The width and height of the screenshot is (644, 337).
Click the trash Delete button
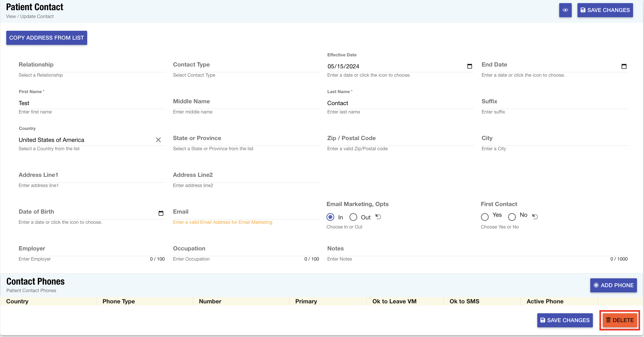click(619, 320)
